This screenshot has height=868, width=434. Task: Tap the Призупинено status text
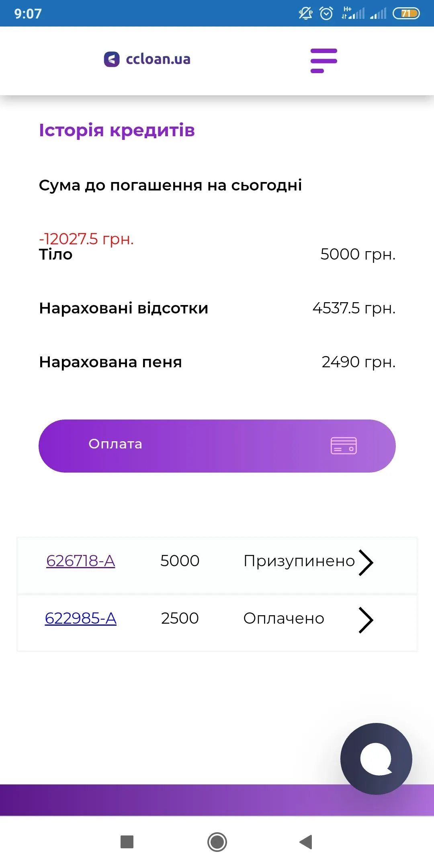pyautogui.click(x=299, y=561)
